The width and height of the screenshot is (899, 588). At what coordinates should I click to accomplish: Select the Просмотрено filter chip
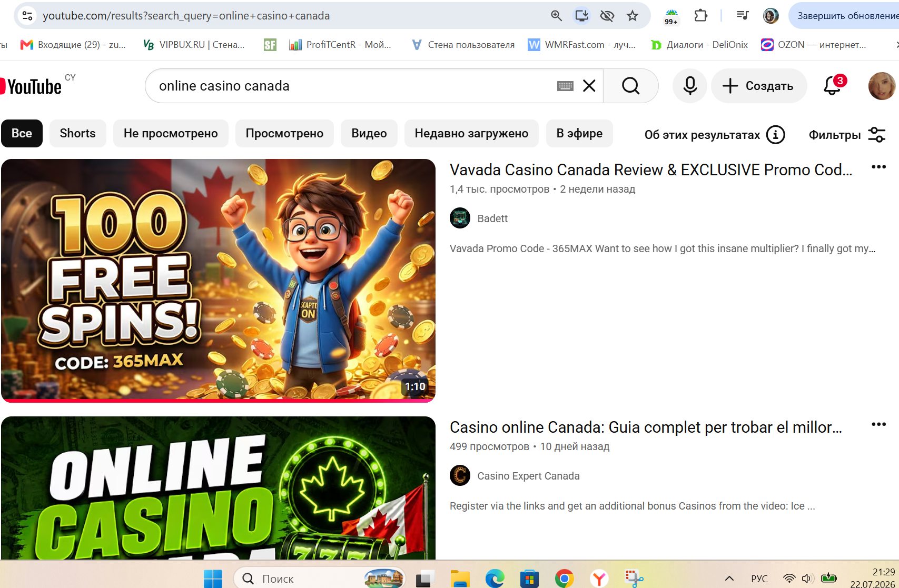click(284, 134)
